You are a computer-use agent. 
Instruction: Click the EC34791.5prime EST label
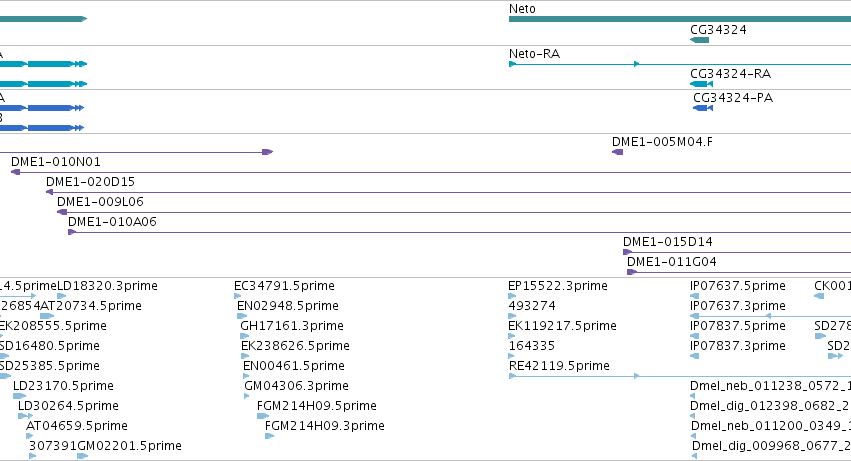coord(284,286)
